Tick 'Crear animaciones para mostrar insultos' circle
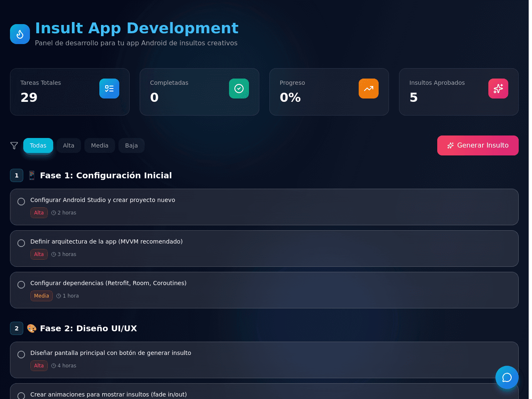532x399 pixels. [x=21, y=396]
